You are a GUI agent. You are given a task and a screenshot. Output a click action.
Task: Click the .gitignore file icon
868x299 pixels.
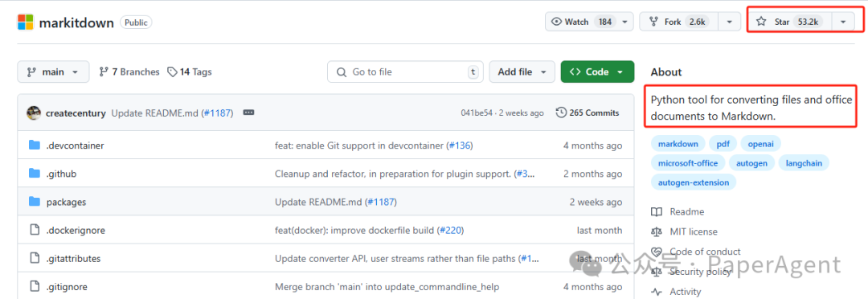(35, 287)
